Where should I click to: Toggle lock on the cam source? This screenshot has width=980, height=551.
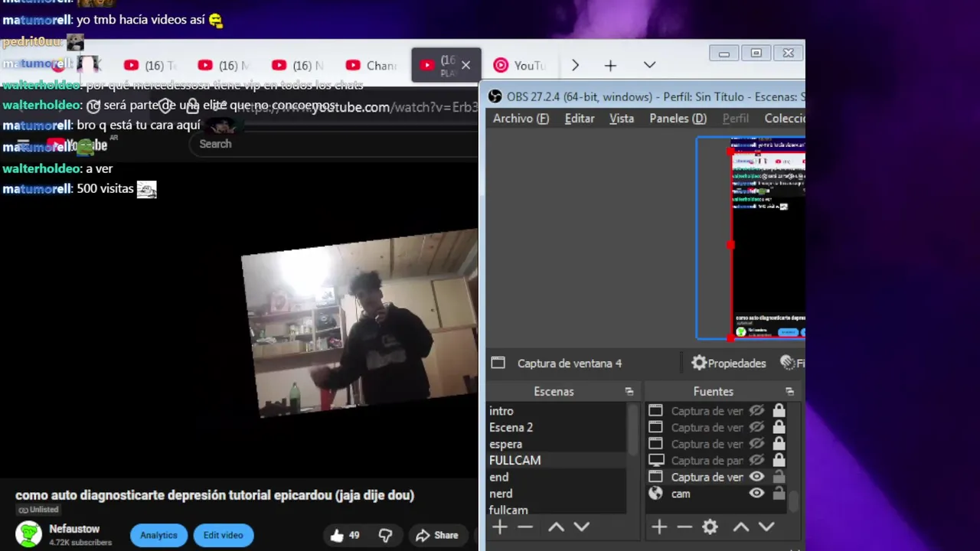point(779,494)
